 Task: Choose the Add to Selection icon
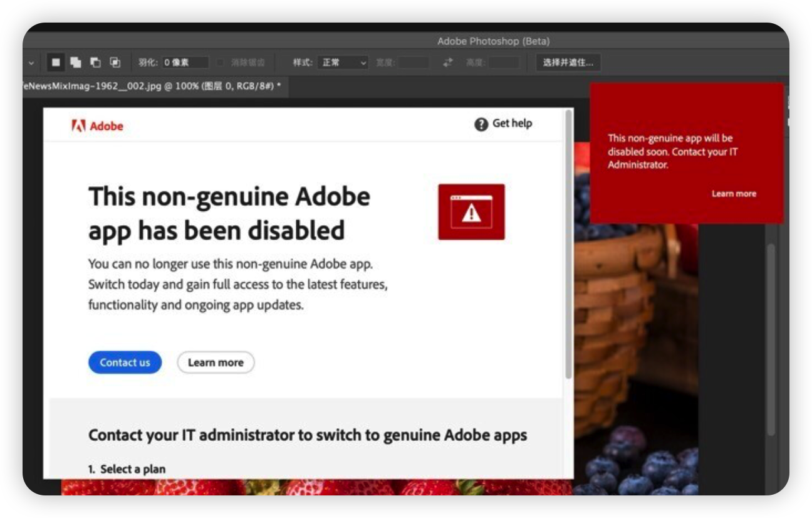[x=75, y=63]
